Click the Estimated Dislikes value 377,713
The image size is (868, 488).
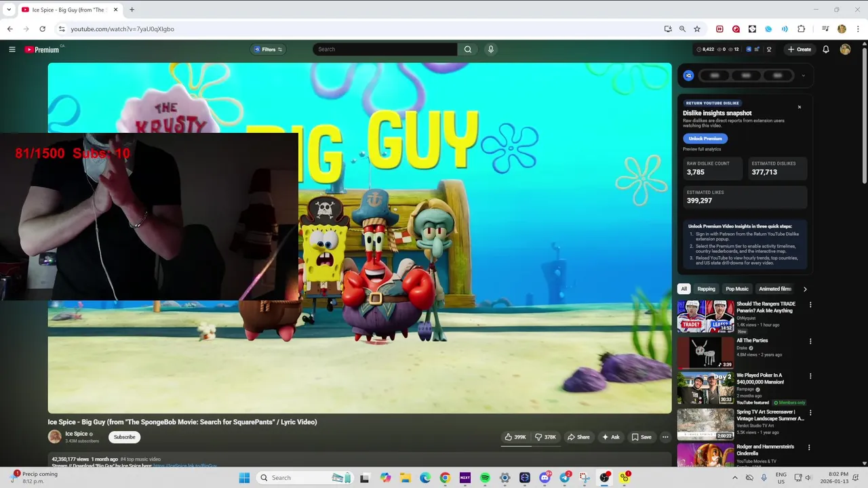tap(764, 172)
